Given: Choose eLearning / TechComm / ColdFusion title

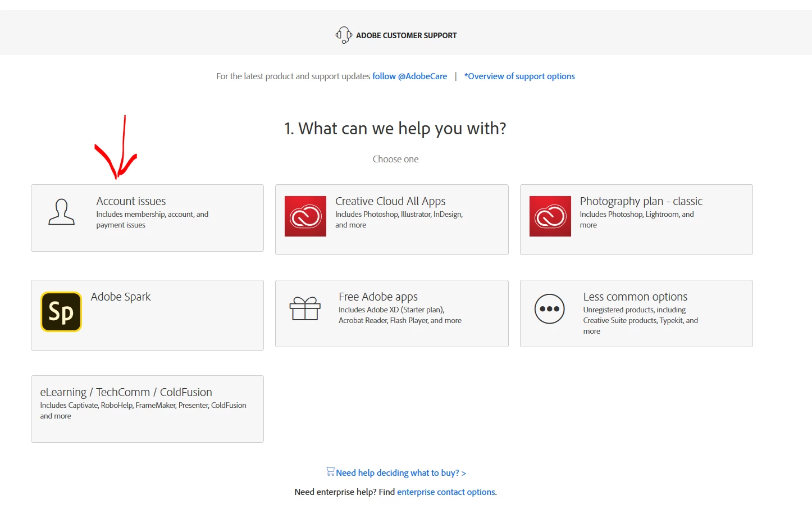Looking at the screenshot, I should [126, 392].
